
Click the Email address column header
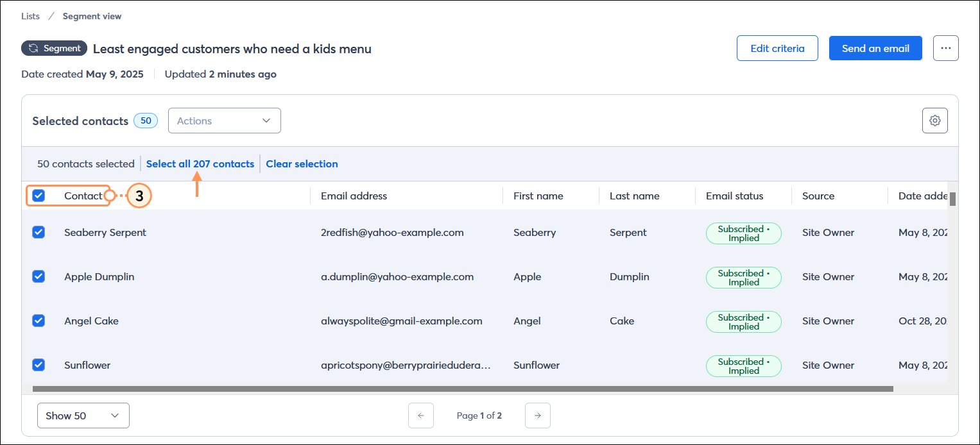coord(354,196)
